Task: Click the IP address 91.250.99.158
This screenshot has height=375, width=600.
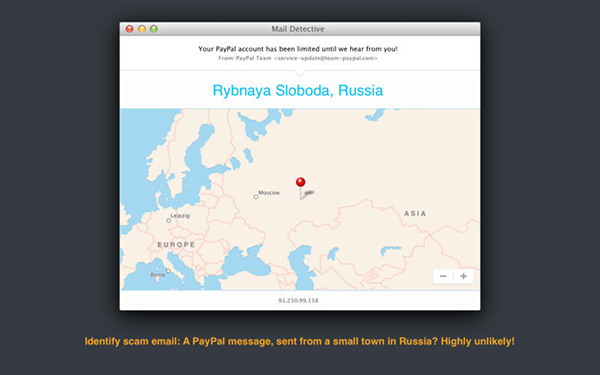Action: [298, 300]
